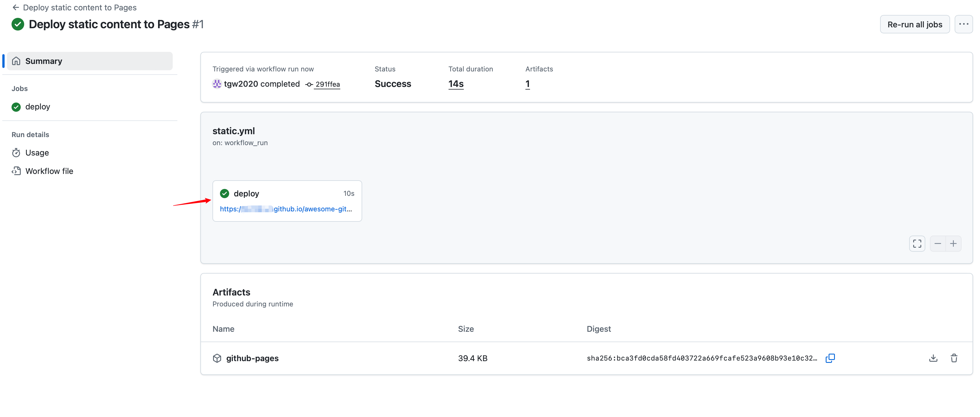Open the Usage run details page
This screenshot has width=980, height=417.
[x=37, y=153]
